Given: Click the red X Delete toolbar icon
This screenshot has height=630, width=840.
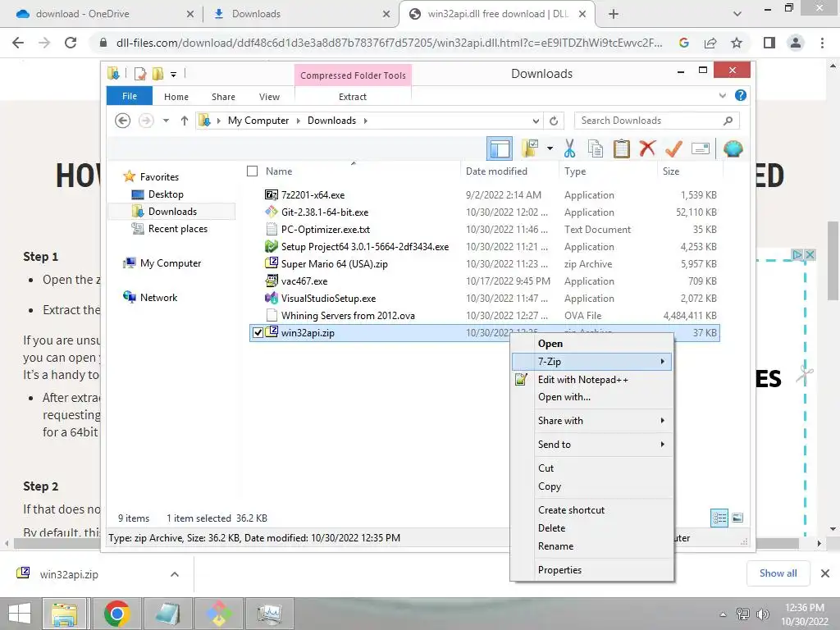Looking at the screenshot, I should [647, 148].
